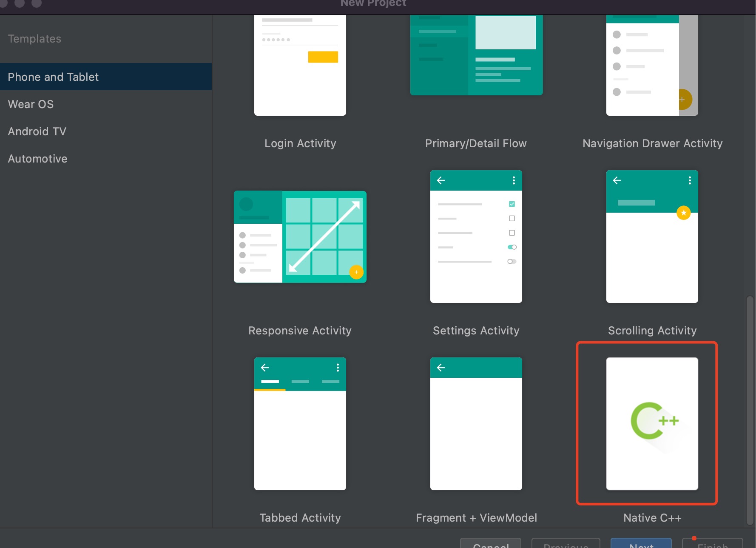Screen dimensions: 756x548
Task: Choose the Login Activity template thumbnail
Action: click(300, 65)
